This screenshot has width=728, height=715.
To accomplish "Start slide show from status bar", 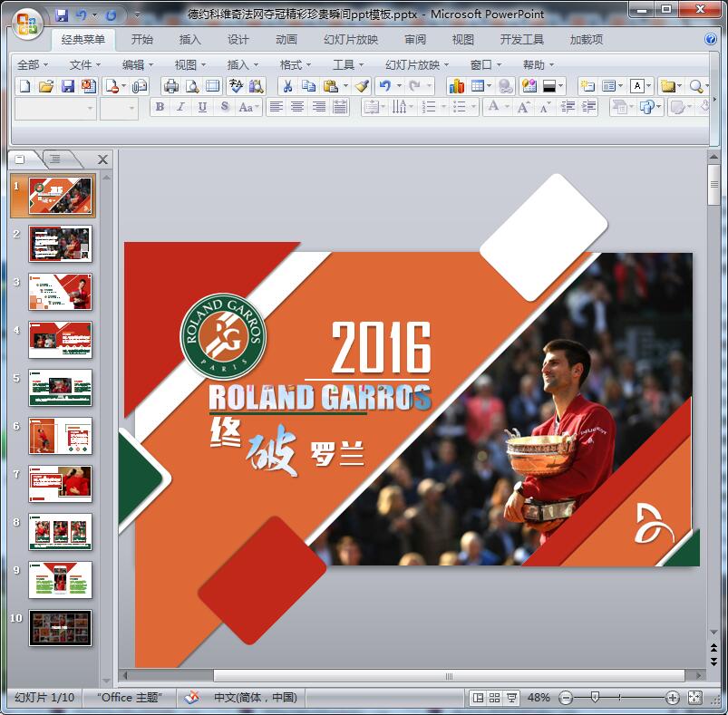I will 511,698.
